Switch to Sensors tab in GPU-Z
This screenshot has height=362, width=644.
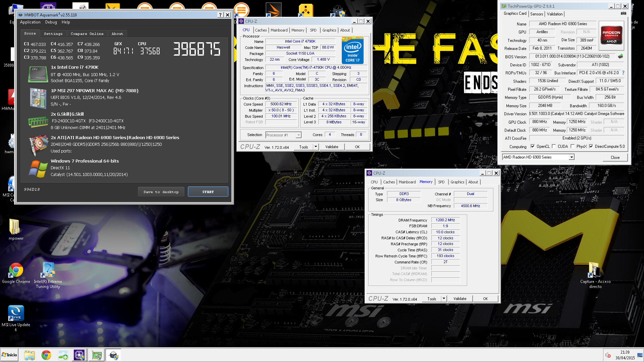[537, 14]
